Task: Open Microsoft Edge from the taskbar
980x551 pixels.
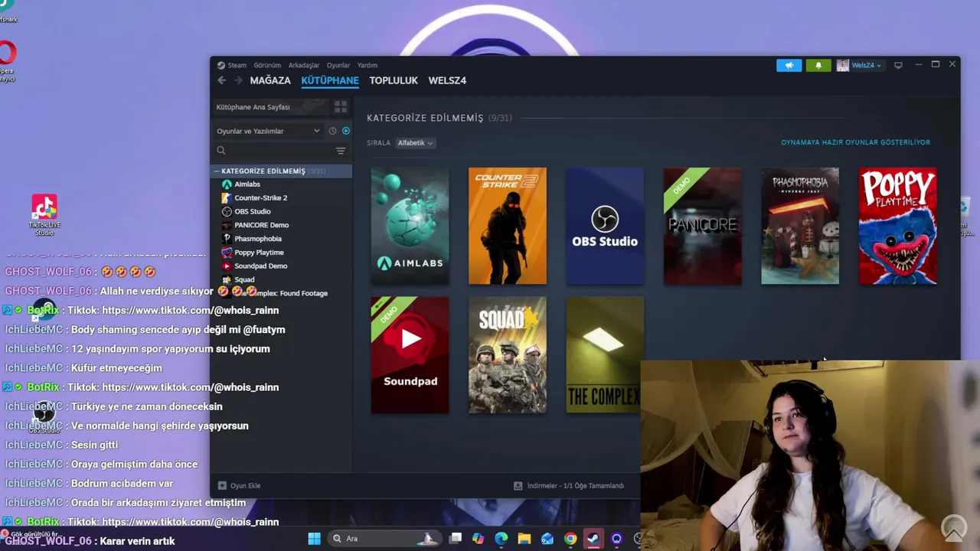Action: point(501,539)
